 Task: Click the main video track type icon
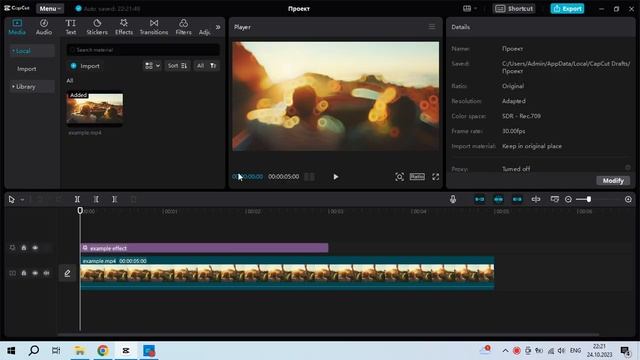click(12, 273)
